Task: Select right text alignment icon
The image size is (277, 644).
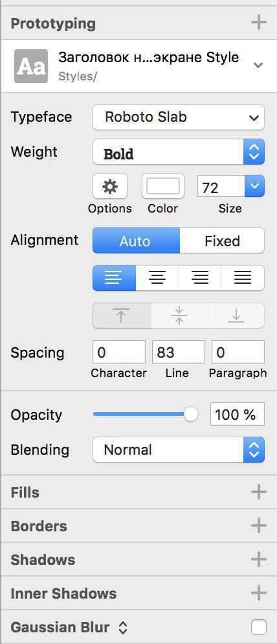Action: [200, 278]
